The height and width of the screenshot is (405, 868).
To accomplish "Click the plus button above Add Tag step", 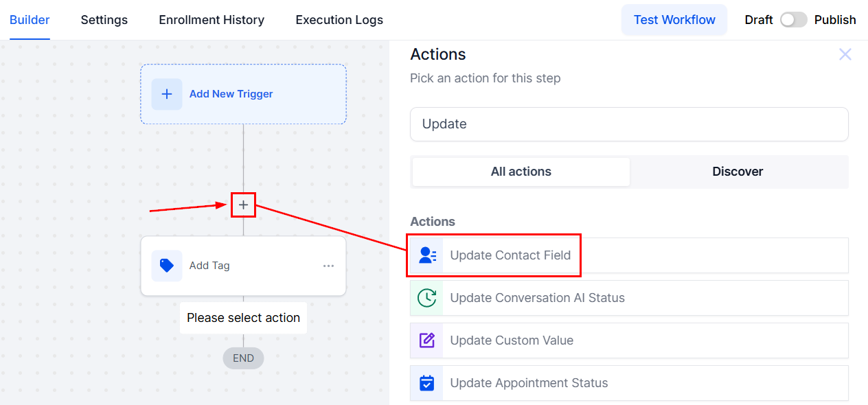I will [243, 205].
